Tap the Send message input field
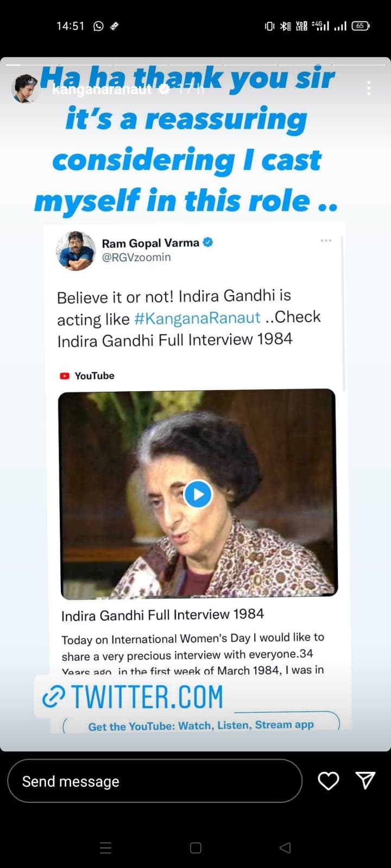Screen dimensions: 391x868 coord(154,781)
